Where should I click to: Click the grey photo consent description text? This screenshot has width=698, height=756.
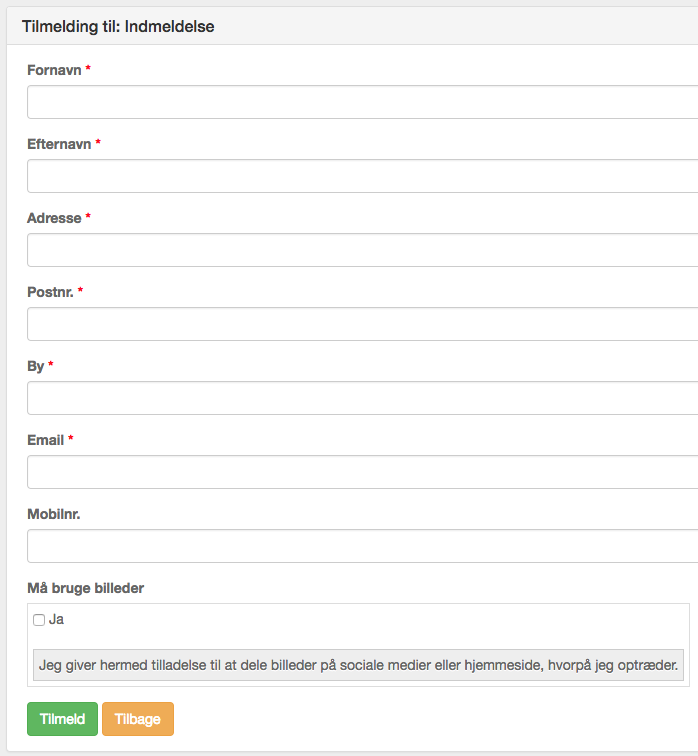pos(358,665)
